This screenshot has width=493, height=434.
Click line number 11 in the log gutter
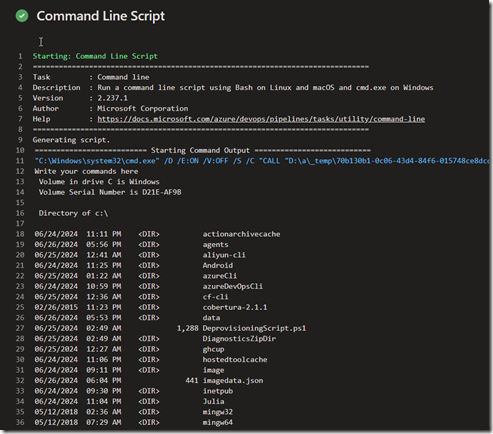pyautogui.click(x=20, y=161)
